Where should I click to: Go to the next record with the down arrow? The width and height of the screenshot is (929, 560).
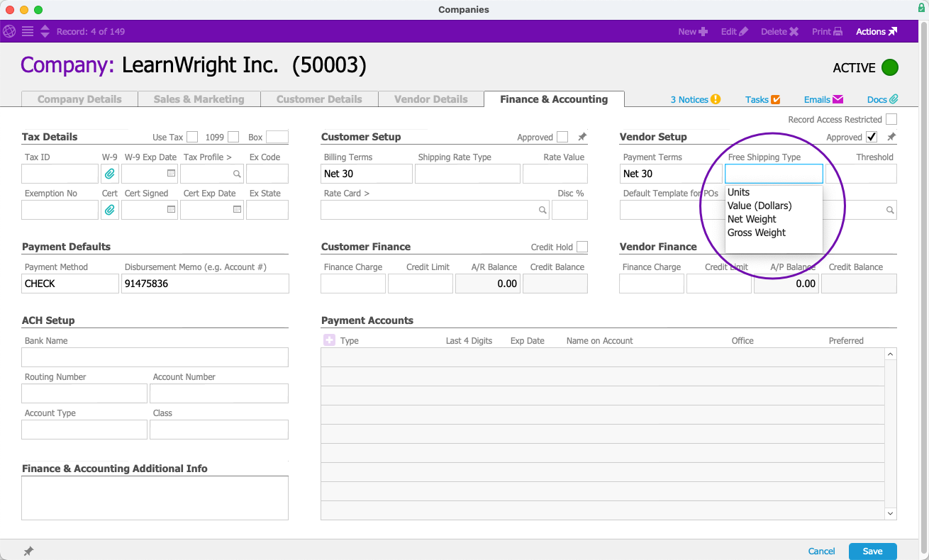tap(45, 35)
